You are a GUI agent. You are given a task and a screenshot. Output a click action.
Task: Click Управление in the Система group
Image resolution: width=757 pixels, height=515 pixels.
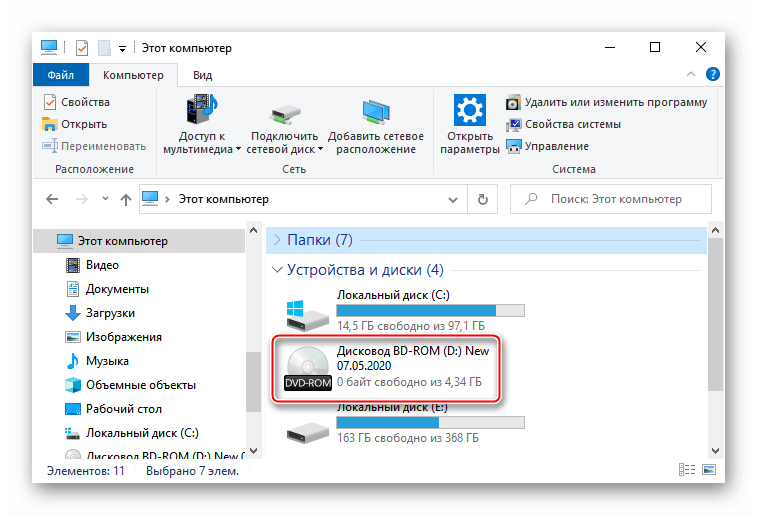coord(547,146)
